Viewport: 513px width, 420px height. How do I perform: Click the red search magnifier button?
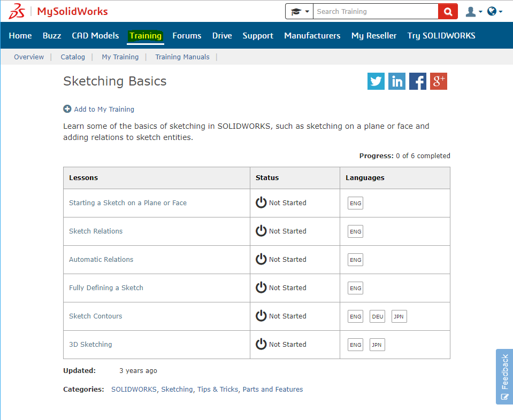447,11
